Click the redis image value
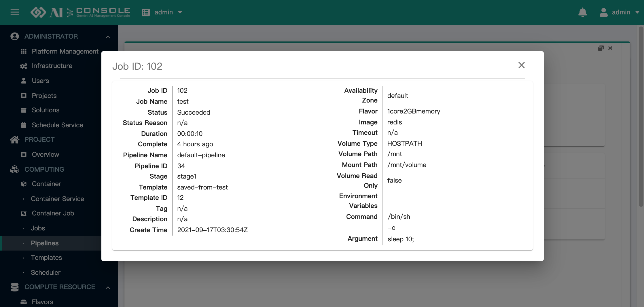The width and height of the screenshot is (644, 307). [x=395, y=122]
